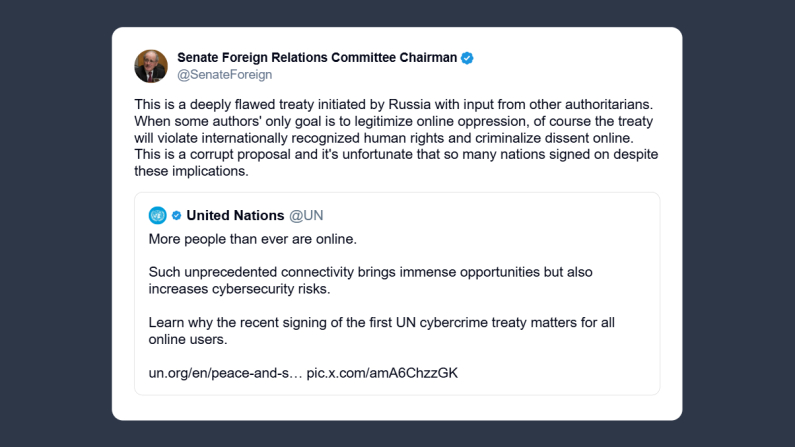Open the @SenateForeign handle
The height and width of the screenshot is (447, 795).
click(x=224, y=75)
